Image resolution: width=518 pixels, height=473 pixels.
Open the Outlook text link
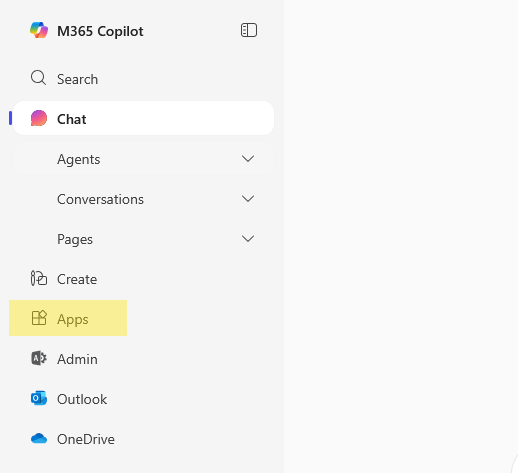(x=82, y=399)
